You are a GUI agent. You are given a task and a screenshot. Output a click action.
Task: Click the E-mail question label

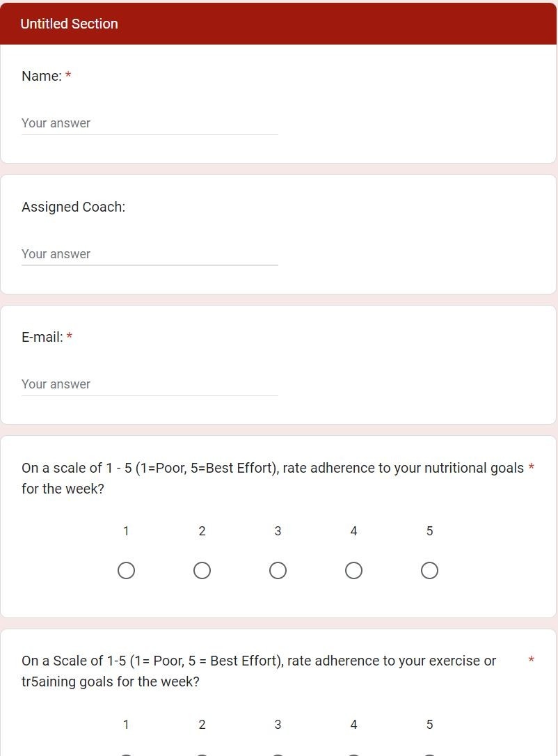click(x=42, y=337)
